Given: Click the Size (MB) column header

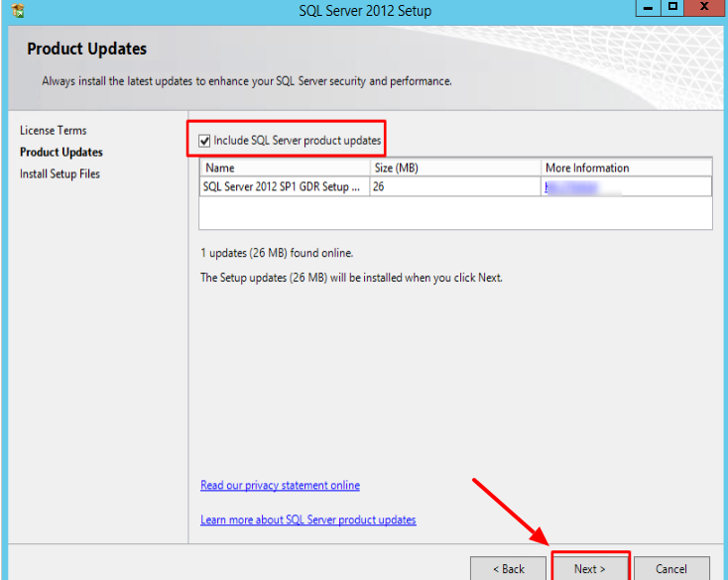Looking at the screenshot, I should (455, 168).
